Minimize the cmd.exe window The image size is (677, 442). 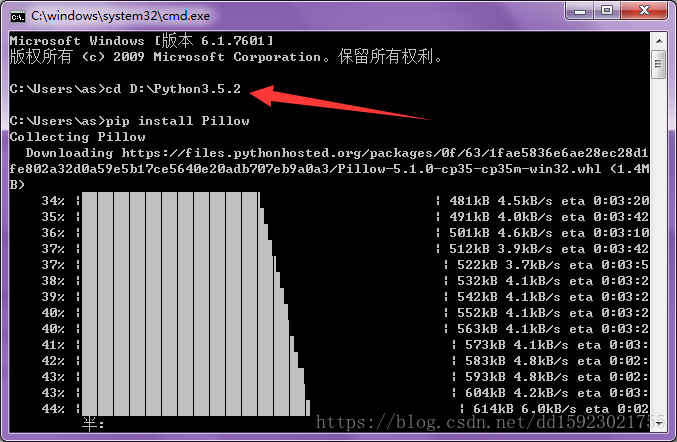coord(580,10)
